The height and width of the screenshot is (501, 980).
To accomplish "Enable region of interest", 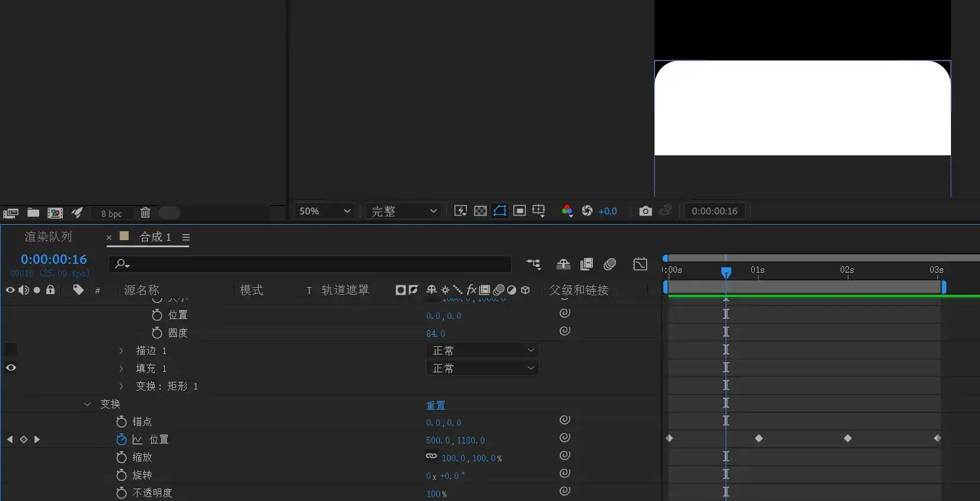I will click(x=519, y=211).
